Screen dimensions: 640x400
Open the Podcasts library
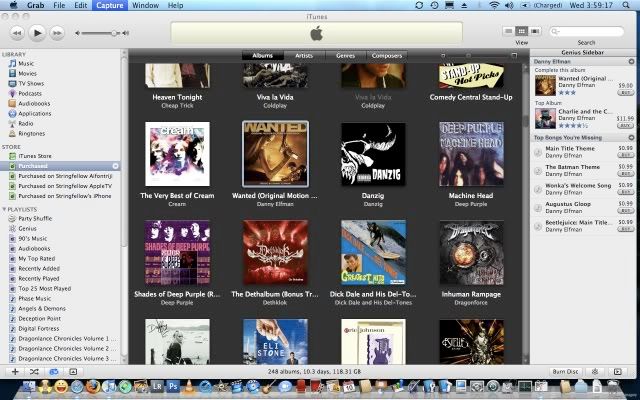click(33, 93)
